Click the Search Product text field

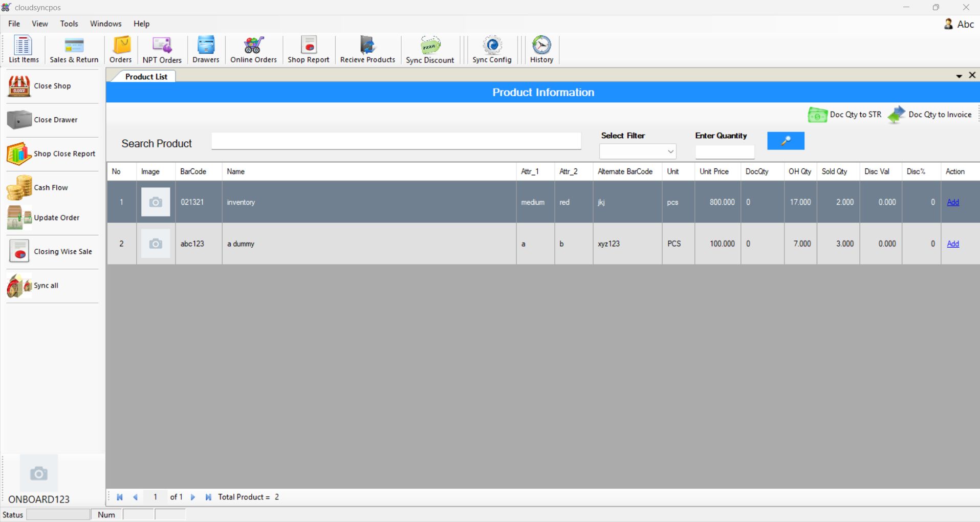point(396,141)
